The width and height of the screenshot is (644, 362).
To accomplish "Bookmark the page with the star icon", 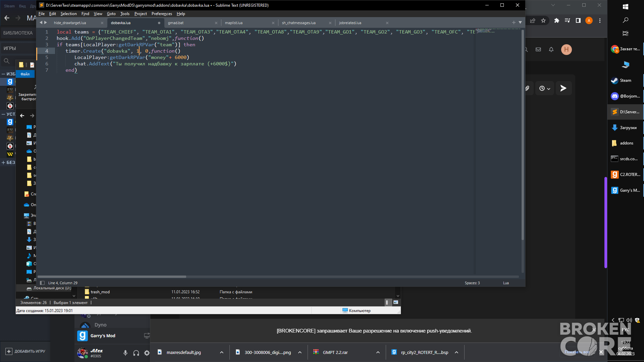I will click(543, 20).
